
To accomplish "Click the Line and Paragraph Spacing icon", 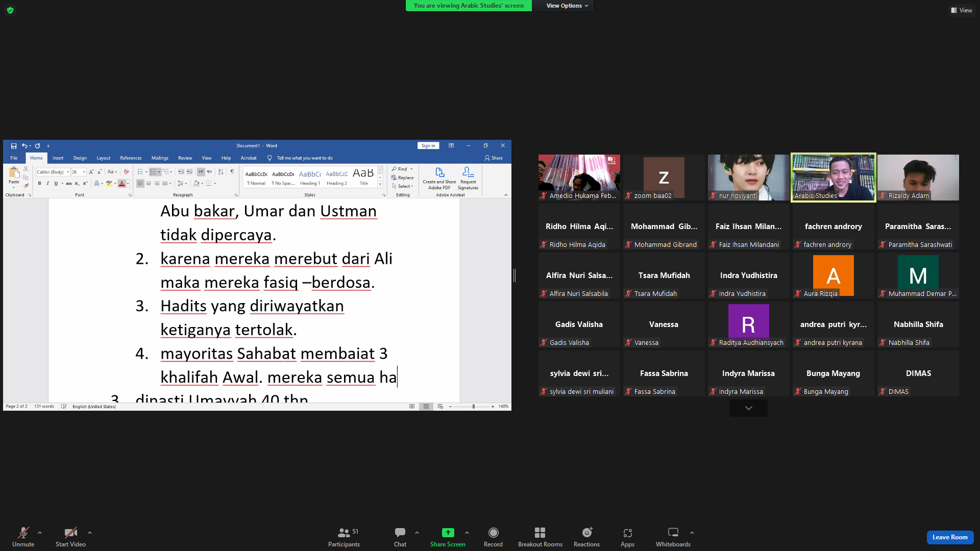I will point(181,184).
